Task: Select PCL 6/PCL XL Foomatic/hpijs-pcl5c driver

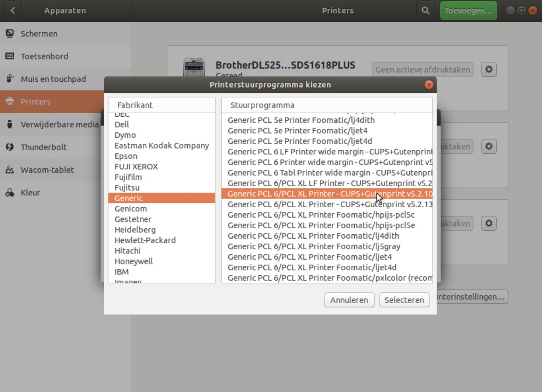Action: click(x=327, y=215)
